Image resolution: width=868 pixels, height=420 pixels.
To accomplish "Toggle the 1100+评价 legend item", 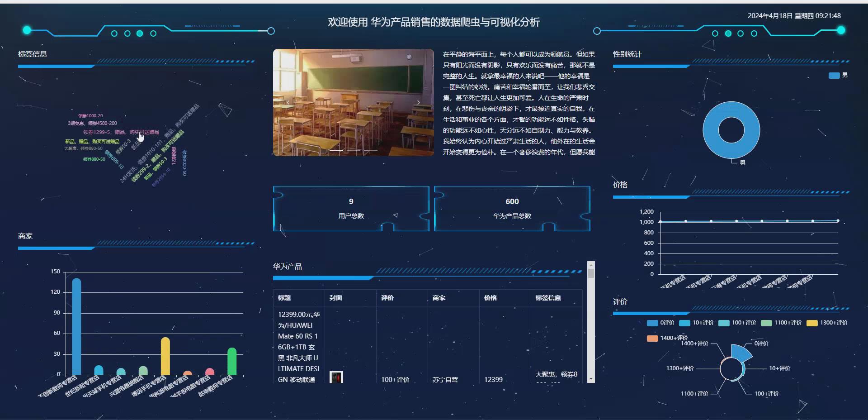I will click(x=781, y=323).
